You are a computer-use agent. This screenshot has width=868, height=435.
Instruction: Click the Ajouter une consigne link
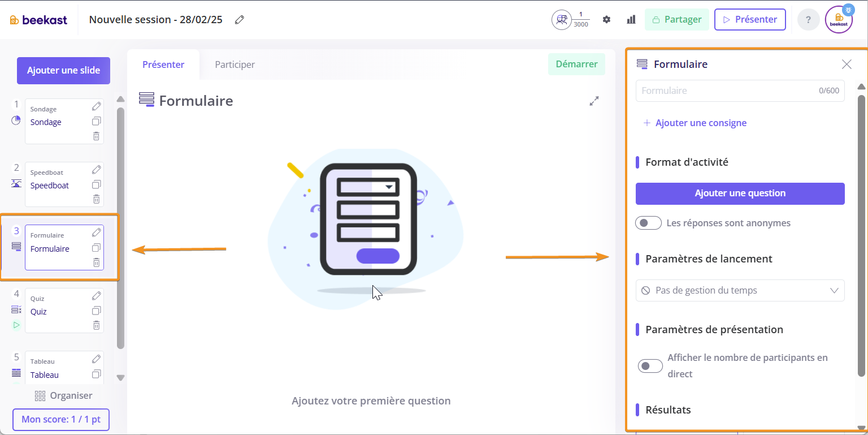[x=695, y=123]
